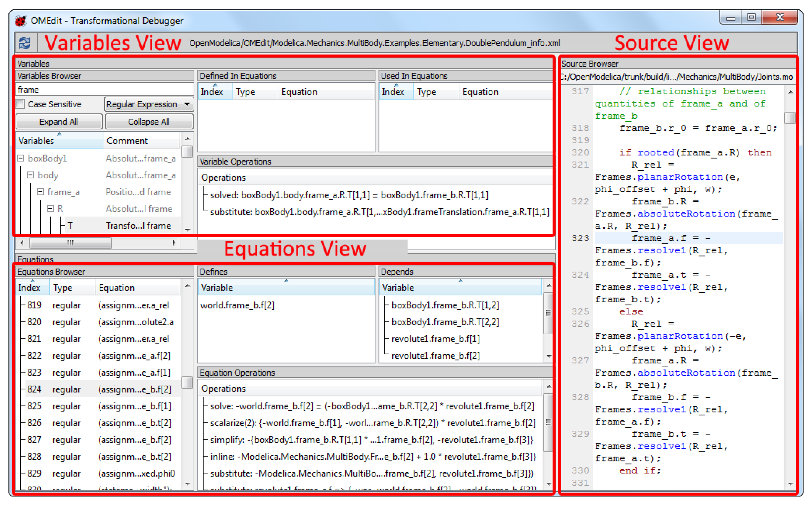Collapse the R tree node

point(50,209)
